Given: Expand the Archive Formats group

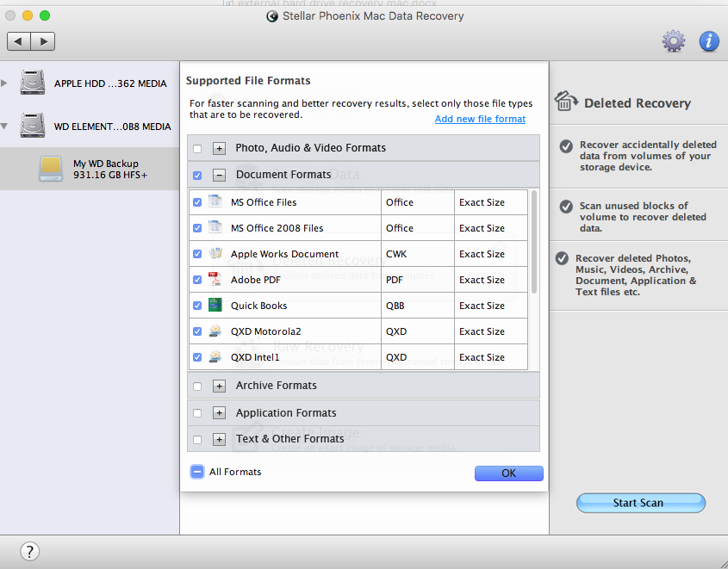Looking at the screenshot, I should [x=219, y=386].
